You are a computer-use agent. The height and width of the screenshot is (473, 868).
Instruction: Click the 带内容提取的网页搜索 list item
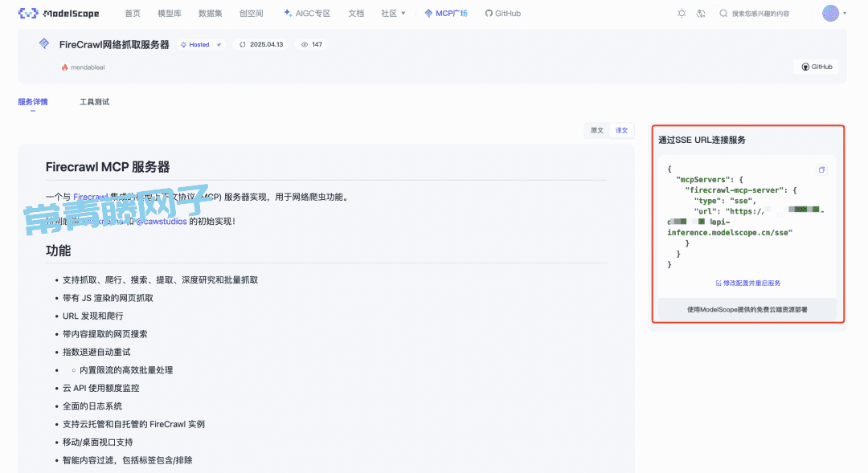click(105, 334)
